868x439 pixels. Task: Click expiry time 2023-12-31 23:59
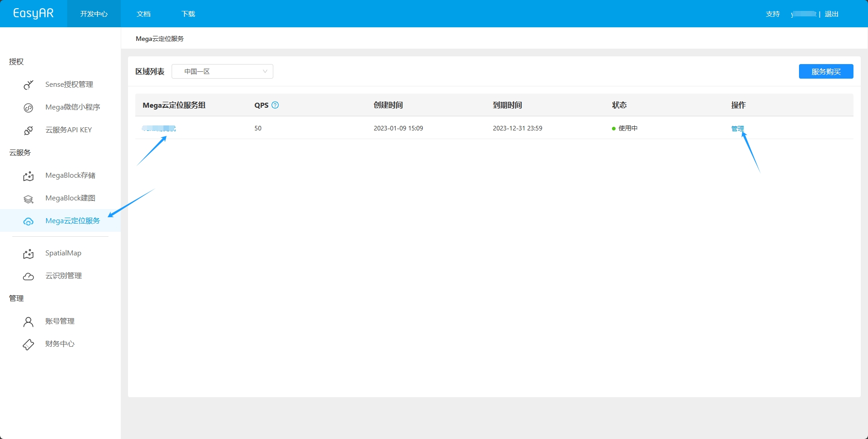click(518, 128)
